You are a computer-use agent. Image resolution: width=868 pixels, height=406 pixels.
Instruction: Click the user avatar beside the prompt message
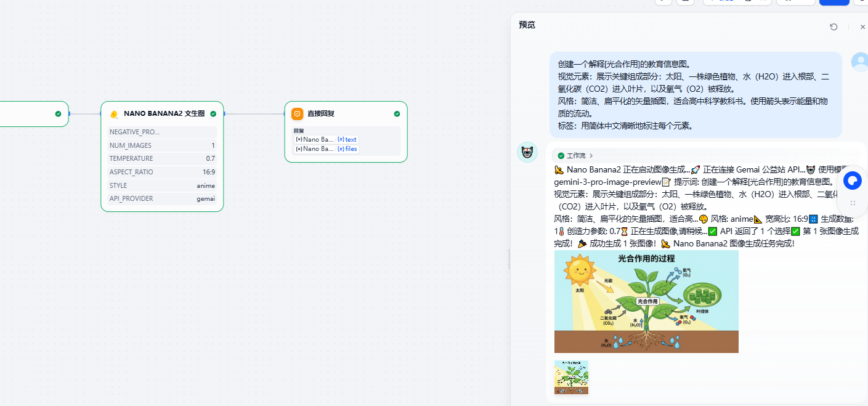point(859,61)
